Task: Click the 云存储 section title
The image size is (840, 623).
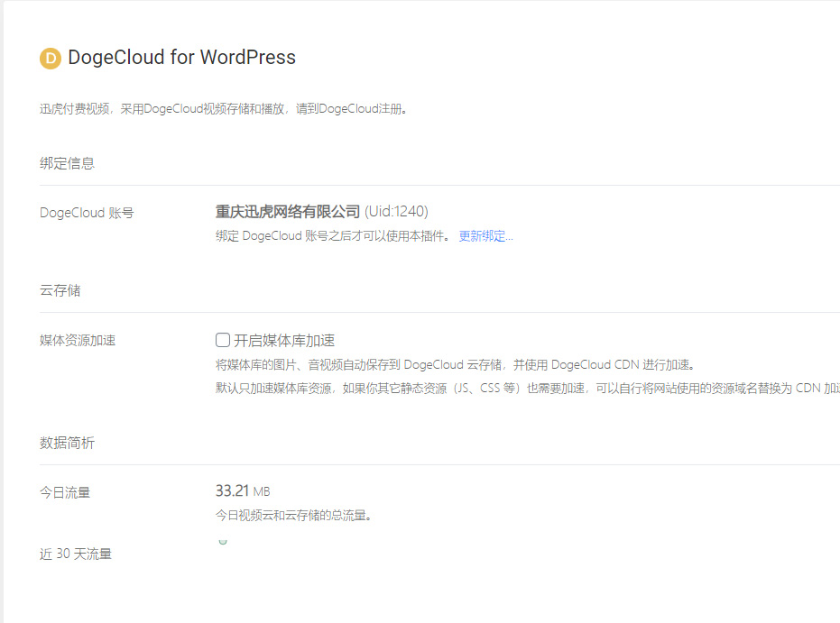Action: pos(60,290)
